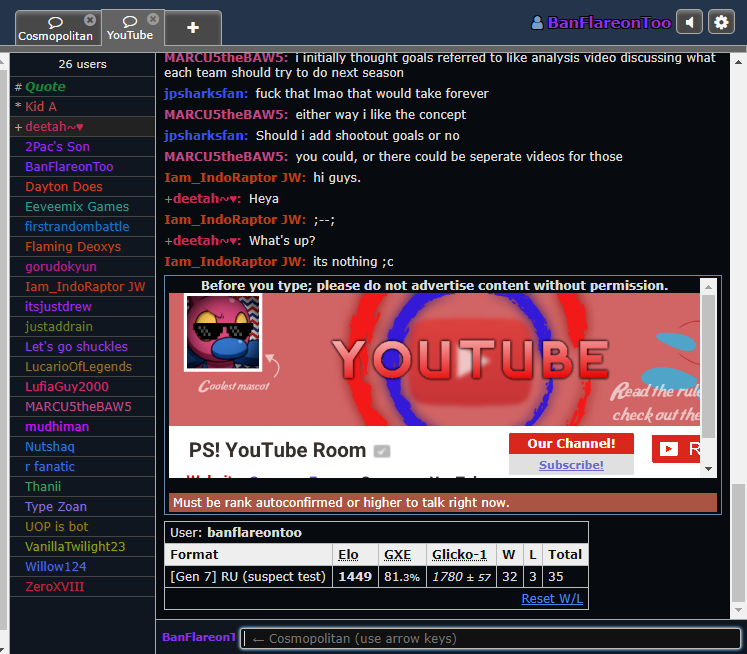This screenshot has width=747, height=654.
Task: Select the YouTube chat tab
Action: pyautogui.click(x=130, y=28)
